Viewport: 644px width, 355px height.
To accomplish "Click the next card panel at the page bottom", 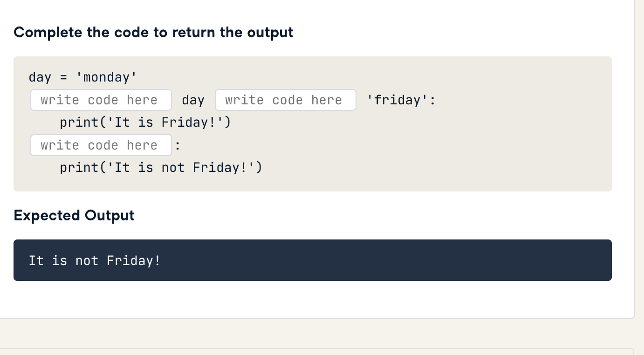I will (x=317, y=352).
